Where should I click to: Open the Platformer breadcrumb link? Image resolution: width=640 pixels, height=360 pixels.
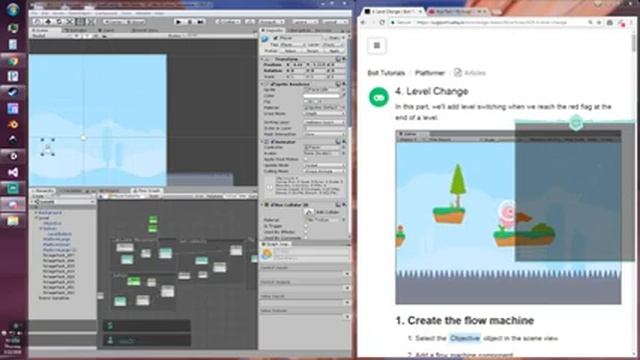(x=430, y=73)
